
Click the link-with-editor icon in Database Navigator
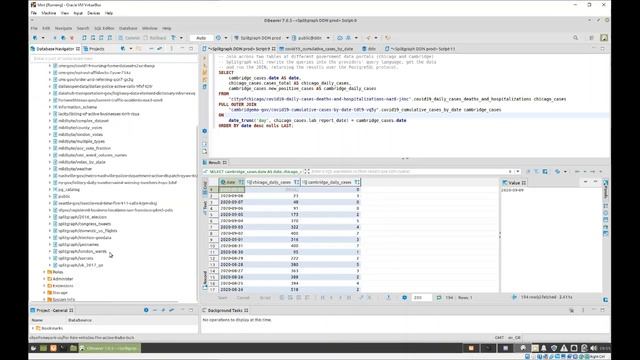click(x=160, y=49)
